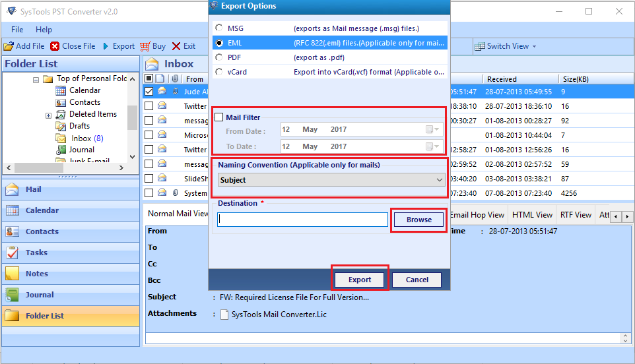This screenshot has width=635, height=364.
Task: Enable the Mail Filter checkbox
Action: pyautogui.click(x=219, y=117)
